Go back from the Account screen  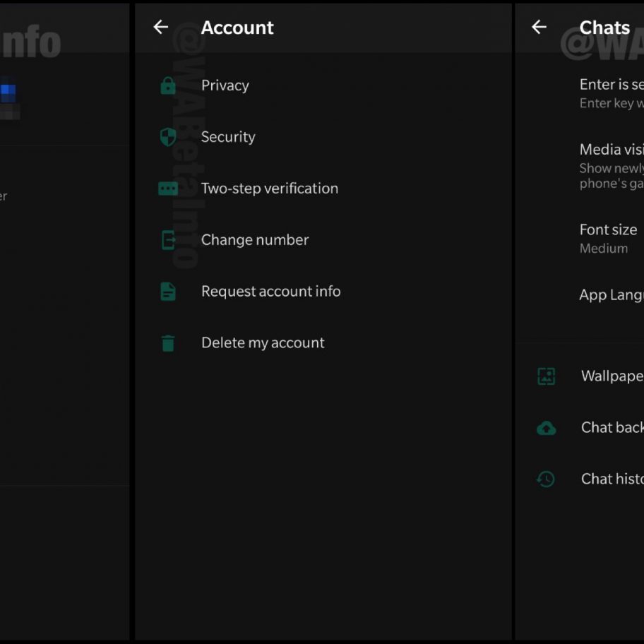161,28
